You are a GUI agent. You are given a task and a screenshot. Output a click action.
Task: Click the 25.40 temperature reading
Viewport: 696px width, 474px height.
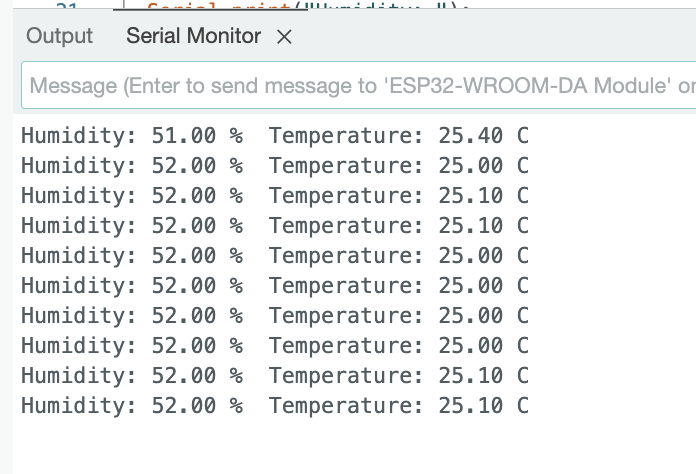(471, 135)
